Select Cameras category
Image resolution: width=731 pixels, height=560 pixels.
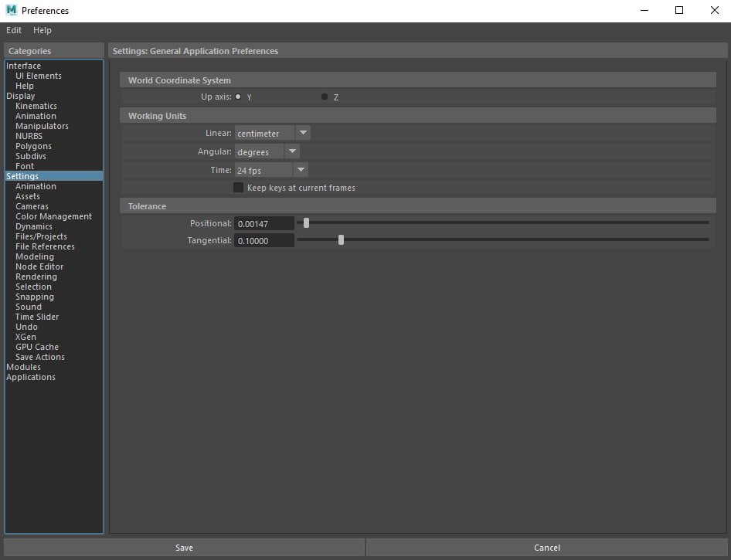[32, 206]
